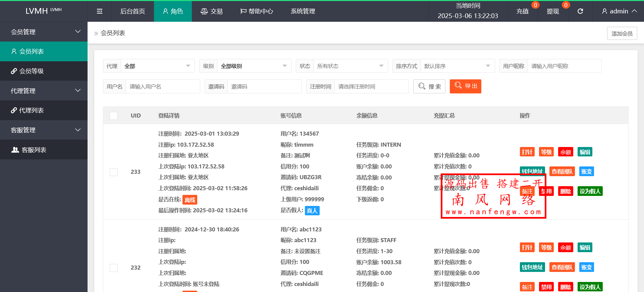Viewport: 644px width, 292px height.
Task: Open 客服列表 in the sidebar
Action: [44, 150]
